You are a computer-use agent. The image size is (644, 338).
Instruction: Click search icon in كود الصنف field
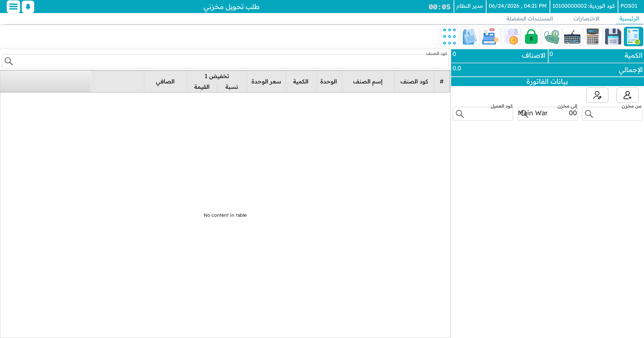tap(9, 61)
